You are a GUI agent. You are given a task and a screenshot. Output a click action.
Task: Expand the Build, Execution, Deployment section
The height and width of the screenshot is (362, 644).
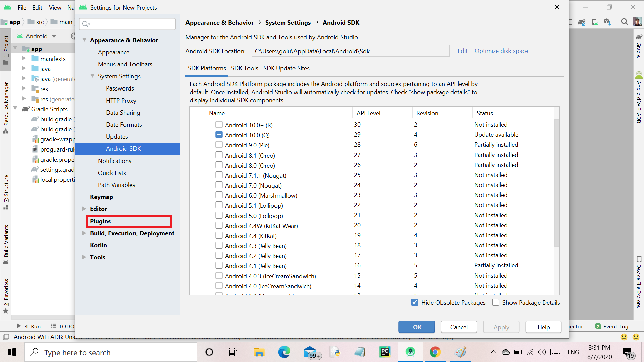(x=84, y=233)
